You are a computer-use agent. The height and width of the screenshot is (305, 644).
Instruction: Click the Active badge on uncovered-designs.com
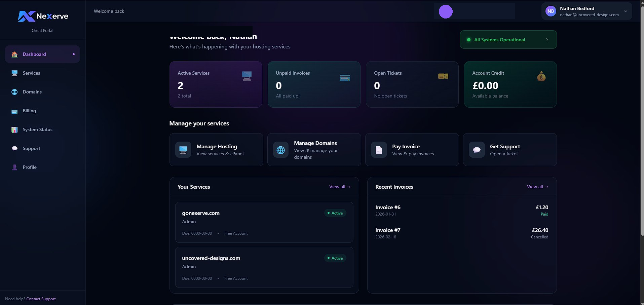(335, 258)
